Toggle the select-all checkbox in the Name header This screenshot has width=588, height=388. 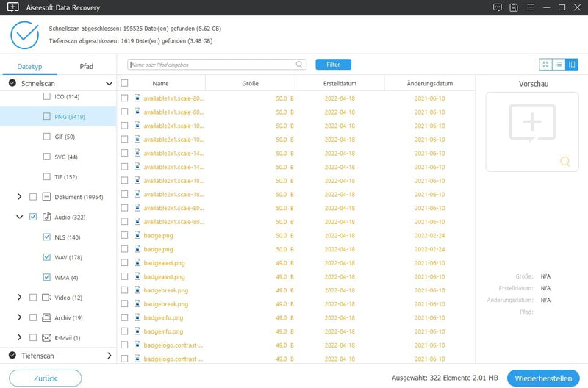pyautogui.click(x=124, y=84)
